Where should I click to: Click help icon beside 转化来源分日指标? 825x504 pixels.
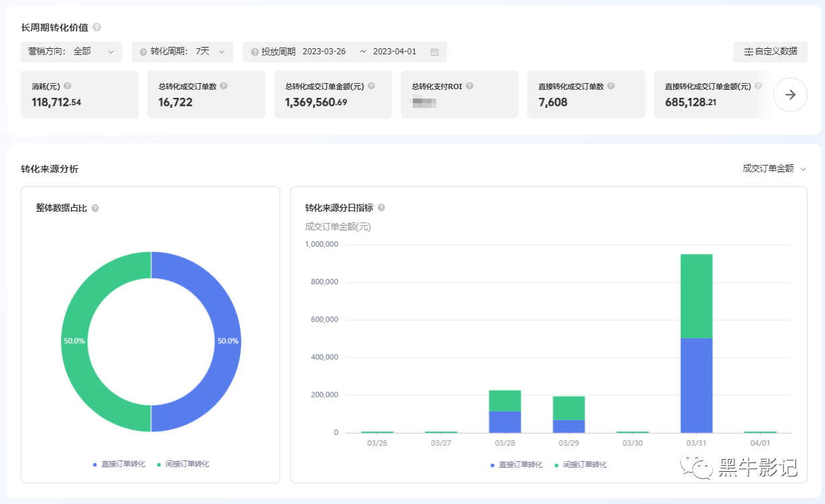pos(381,208)
